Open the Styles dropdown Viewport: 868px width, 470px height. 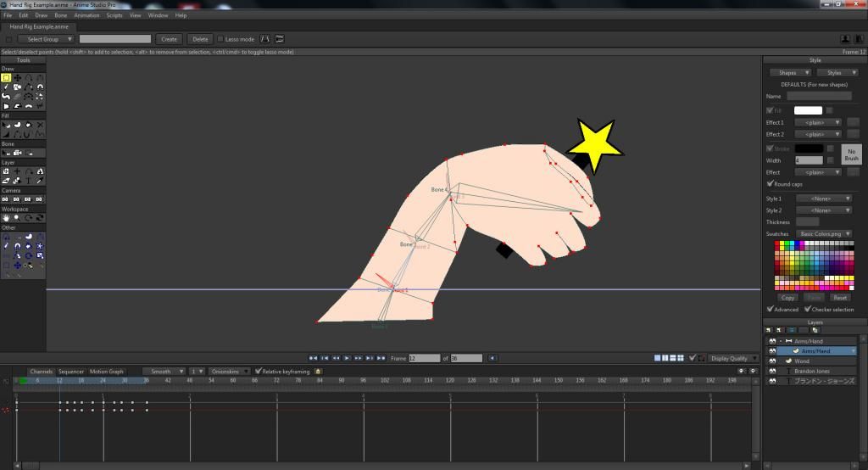pos(837,73)
